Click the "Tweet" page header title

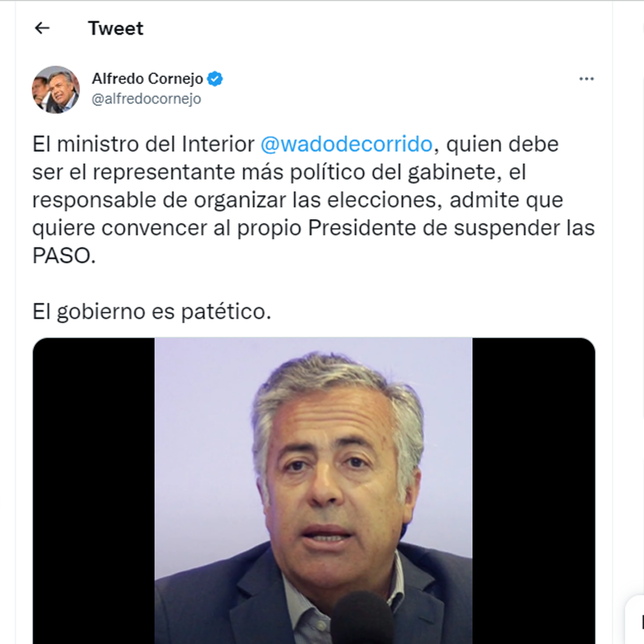click(115, 28)
